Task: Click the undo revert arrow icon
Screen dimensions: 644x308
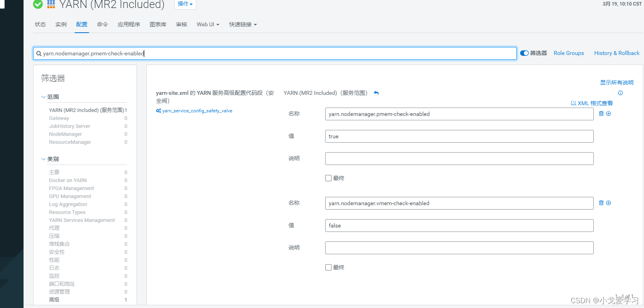Action: coord(376,93)
